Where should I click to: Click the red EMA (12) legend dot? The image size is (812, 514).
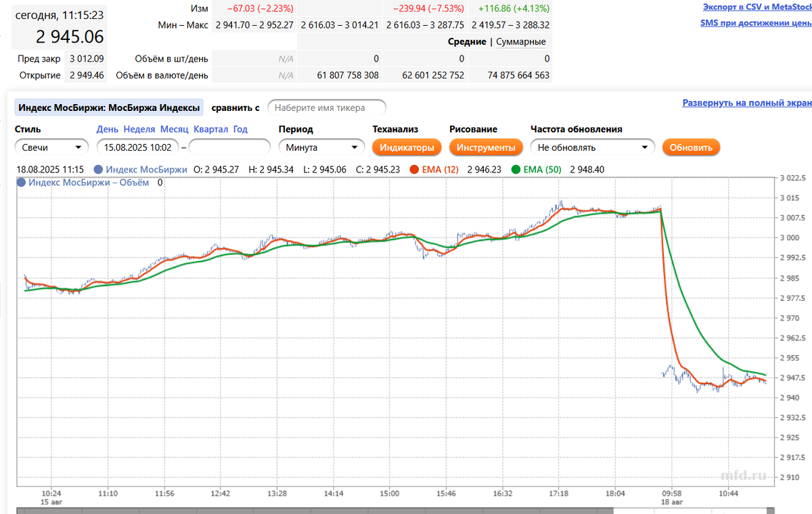(414, 170)
